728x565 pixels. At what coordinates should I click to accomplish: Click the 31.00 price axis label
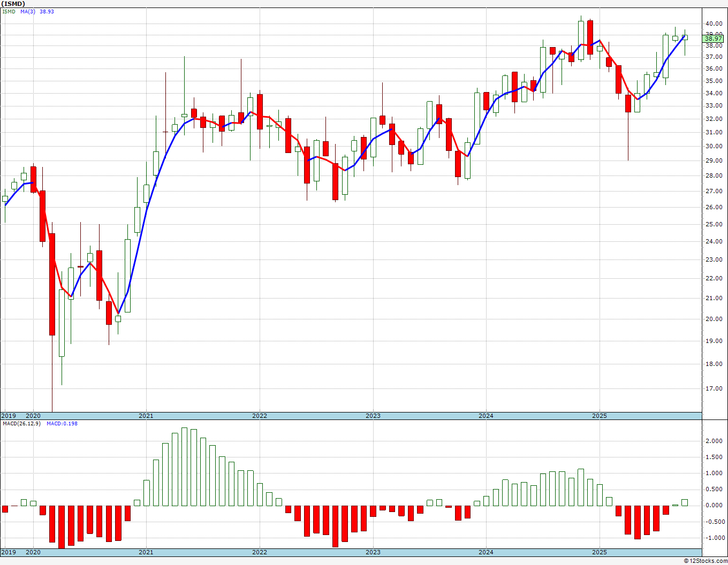[x=714, y=132]
